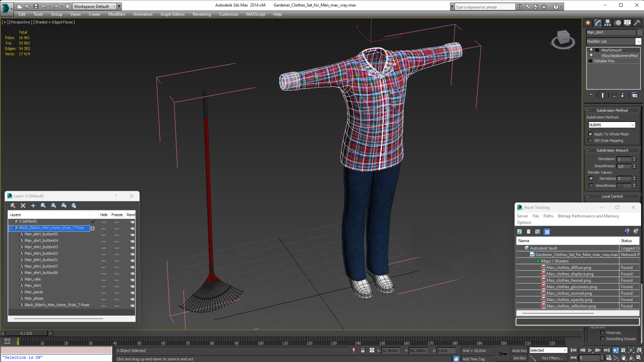
Task: Click viewport label Shaded + Edged Faces
Action: (54, 22)
